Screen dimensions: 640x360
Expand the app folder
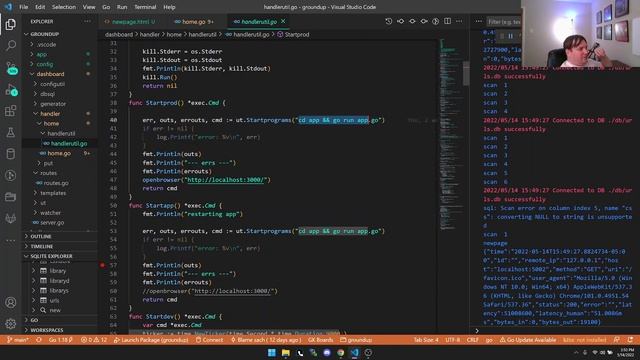42,54
